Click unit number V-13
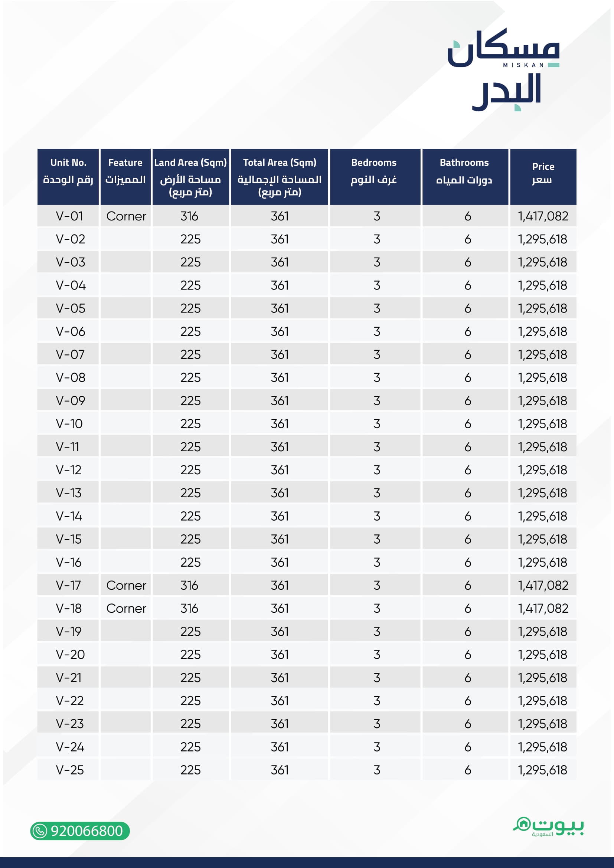The height and width of the screenshot is (868, 614). [x=69, y=493]
